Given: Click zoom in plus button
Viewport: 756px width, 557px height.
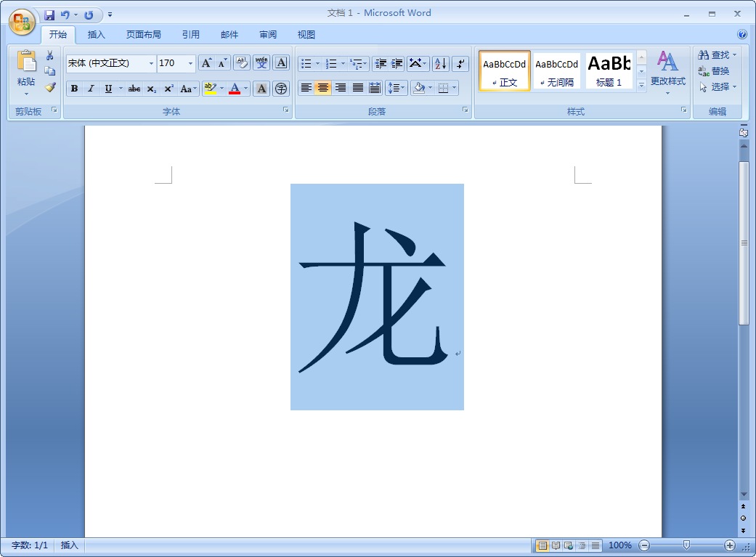Looking at the screenshot, I should (729, 545).
